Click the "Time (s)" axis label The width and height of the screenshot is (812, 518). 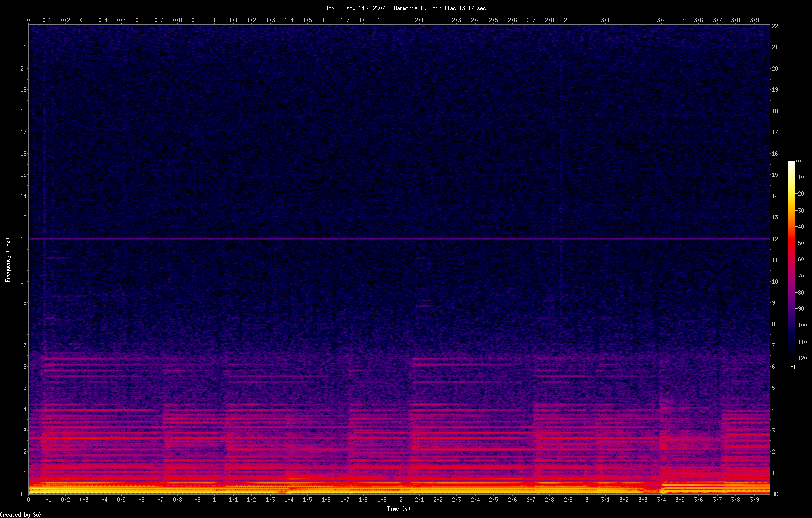[x=399, y=509]
